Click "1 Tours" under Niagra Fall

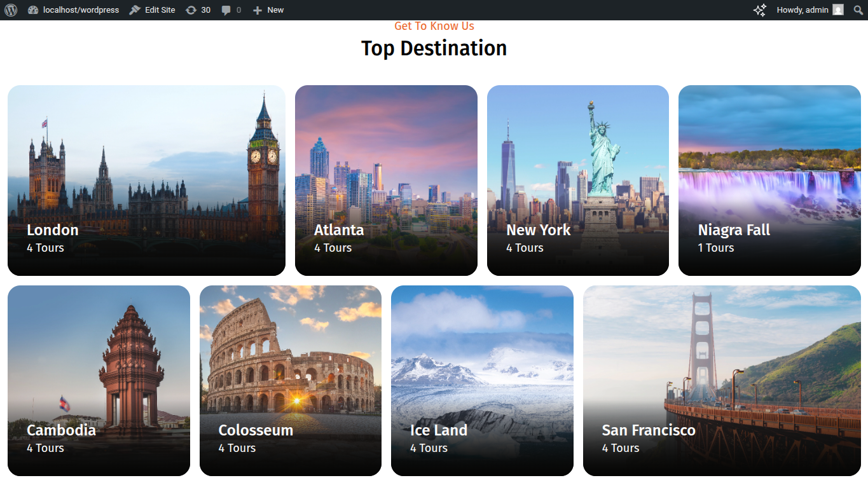pos(716,248)
